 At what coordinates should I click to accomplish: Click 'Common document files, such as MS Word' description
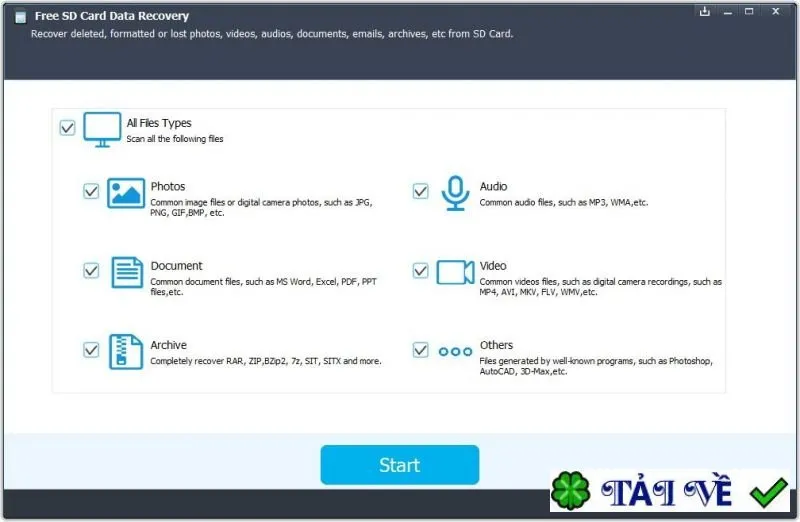[x=263, y=287]
